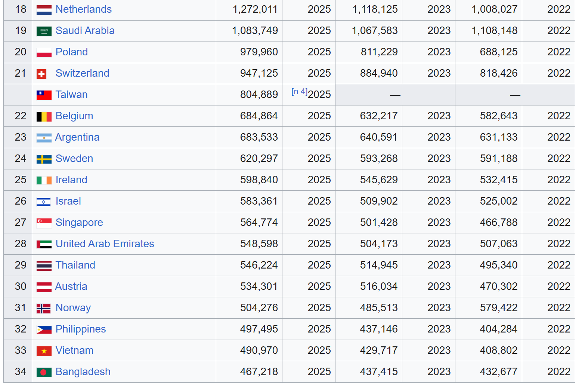The image size is (588, 383).
Task: Click rank number 34 cell
Action: (x=18, y=372)
